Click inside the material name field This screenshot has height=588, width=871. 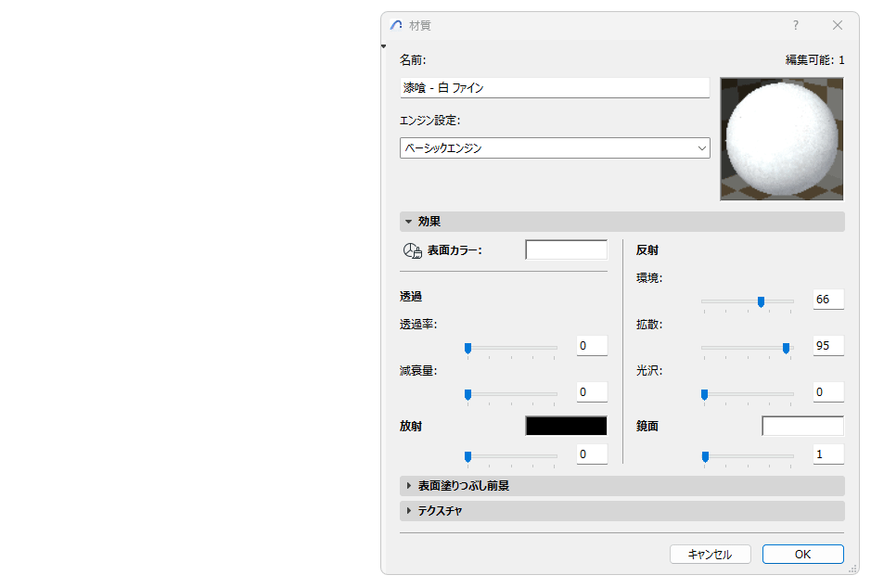coord(555,87)
